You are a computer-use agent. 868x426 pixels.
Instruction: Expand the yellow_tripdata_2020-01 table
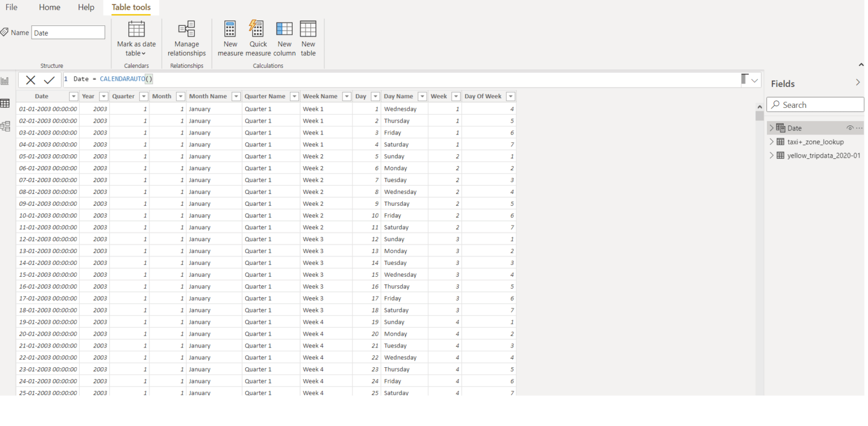click(x=771, y=155)
